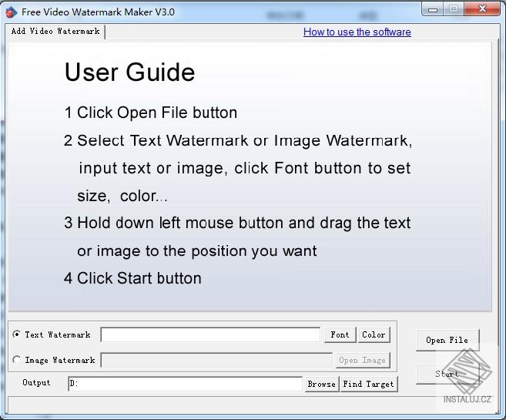Viewport: 506px width, 420px height.
Task: Maximize the application window
Action: (454, 9)
